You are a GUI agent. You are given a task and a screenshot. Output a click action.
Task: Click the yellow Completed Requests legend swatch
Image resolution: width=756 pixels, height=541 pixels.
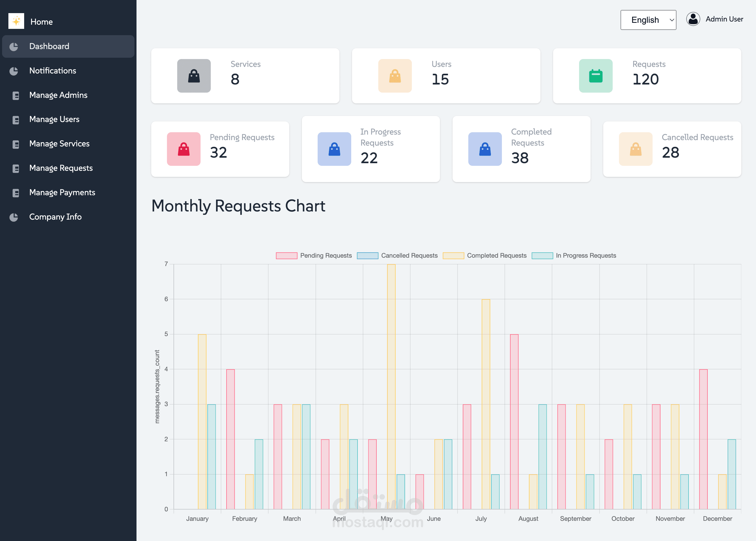[453, 256]
